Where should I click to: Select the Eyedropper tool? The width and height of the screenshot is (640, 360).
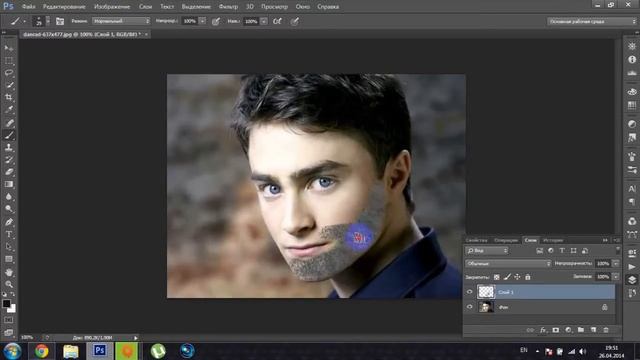[x=9, y=109]
